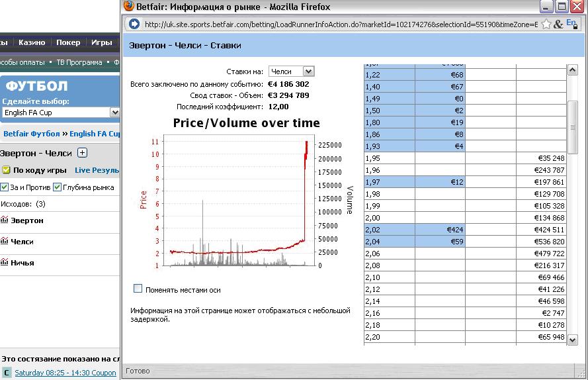The width and height of the screenshot is (588, 380).
Task: Click the €35 248 volume cell
Action: pos(541,158)
